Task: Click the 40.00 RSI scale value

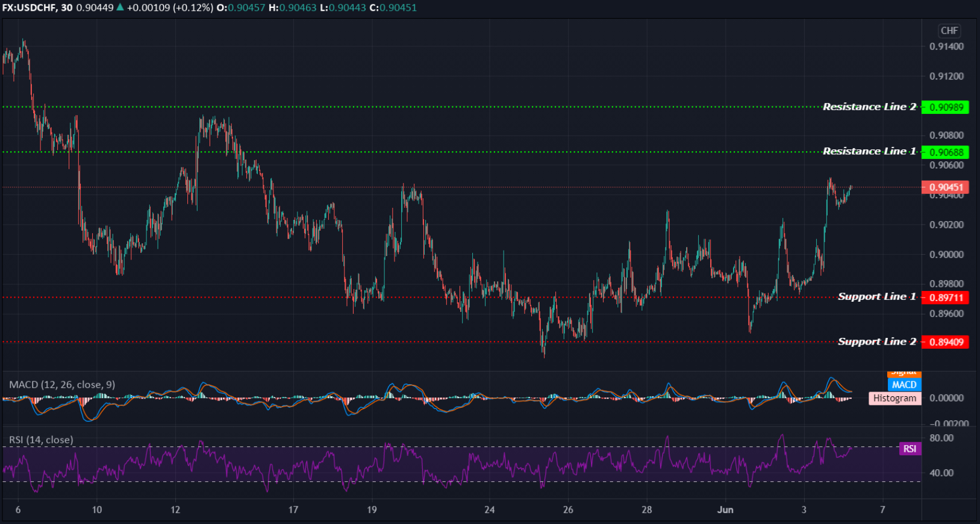Action: coord(941,473)
